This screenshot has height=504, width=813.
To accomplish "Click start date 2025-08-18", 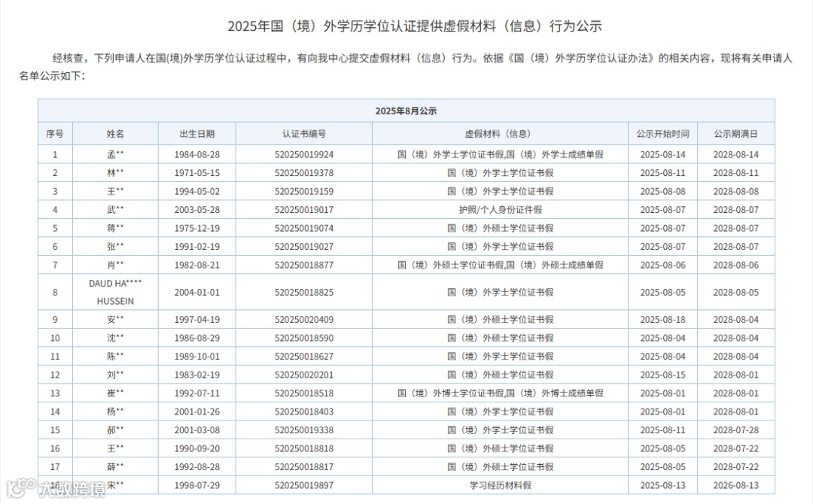I will 662,320.
